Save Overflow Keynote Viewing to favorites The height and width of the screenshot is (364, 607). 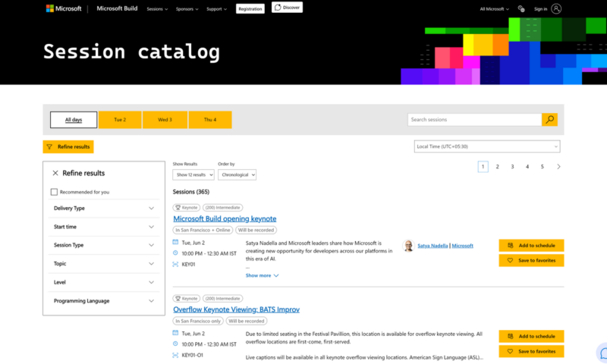pos(532,351)
